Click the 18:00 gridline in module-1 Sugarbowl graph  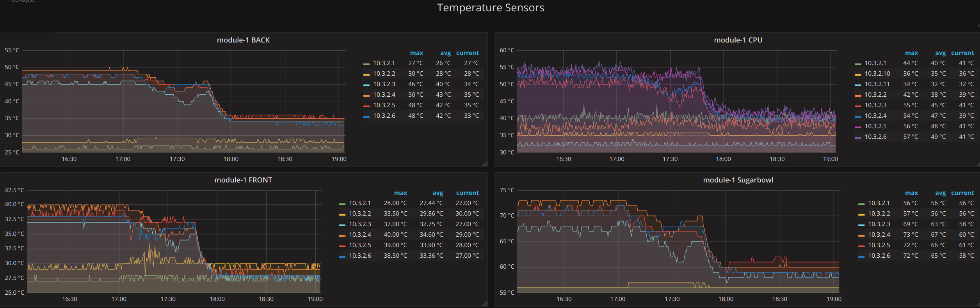coord(726,241)
